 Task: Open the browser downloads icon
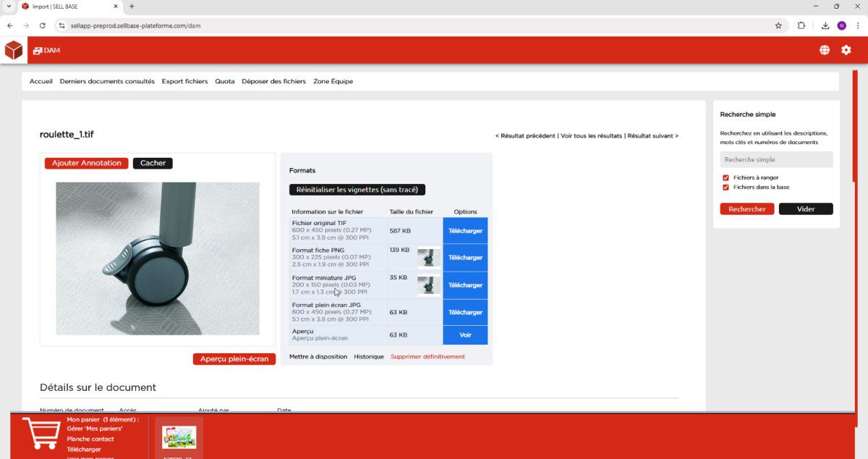825,25
